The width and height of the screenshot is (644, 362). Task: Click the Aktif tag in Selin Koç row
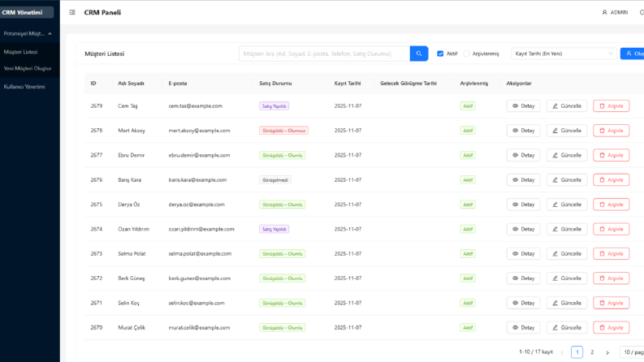468,303
